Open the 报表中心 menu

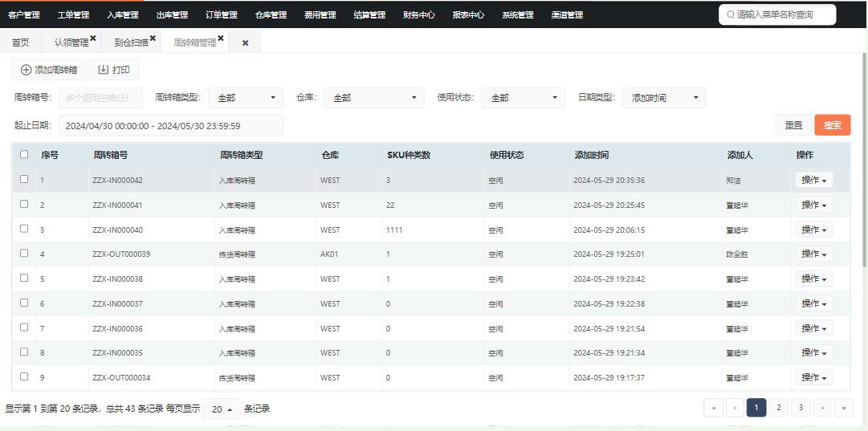(469, 15)
